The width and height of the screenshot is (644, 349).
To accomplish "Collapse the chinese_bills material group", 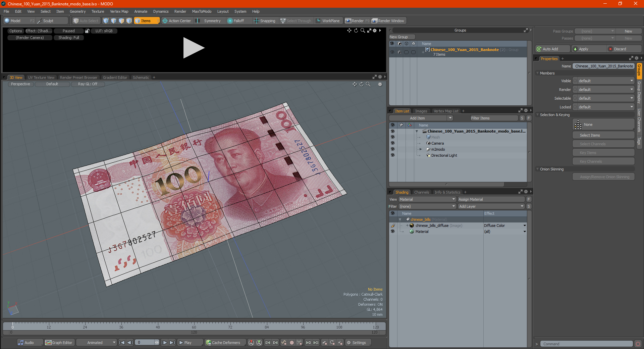I will coord(400,219).
